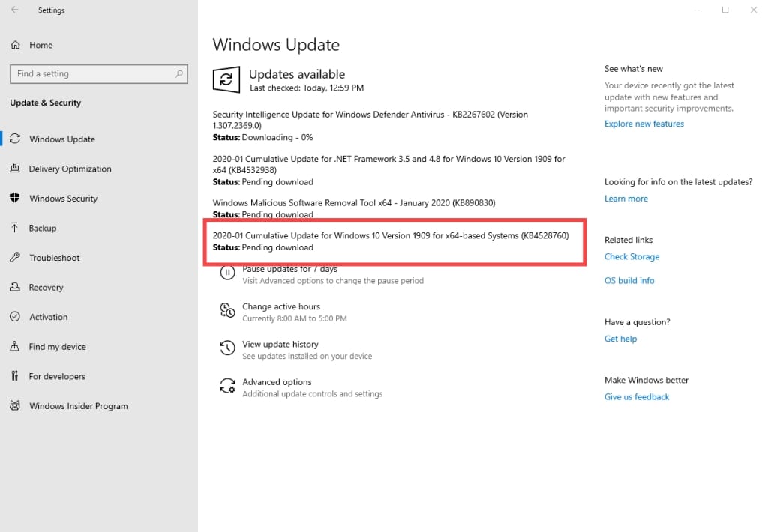Go to Windows Security page
The width and height of the screenshot is (768, 532).
tap(63, 199)
